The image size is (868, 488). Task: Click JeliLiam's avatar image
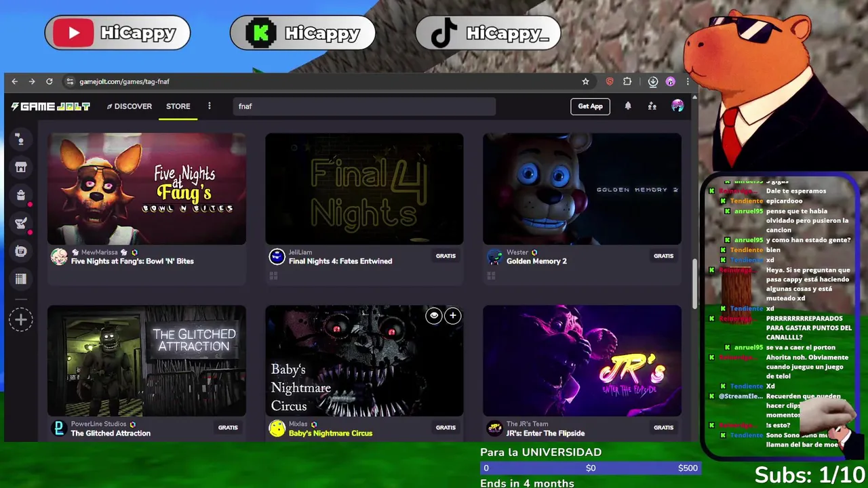pos(277,257)
